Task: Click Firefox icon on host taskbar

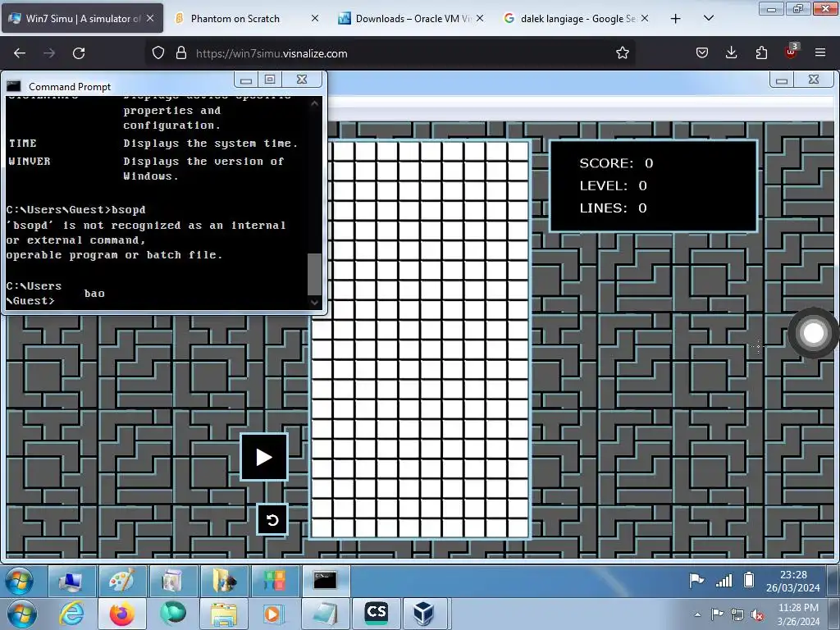Action: point(122,614)
